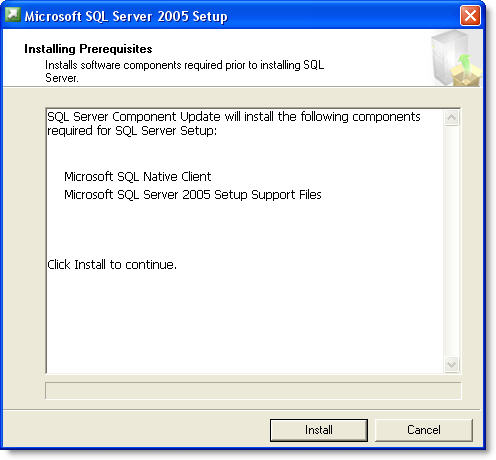The height and width of the screenshot is (460, 496).
Task: Select the SQL Server 2005 Setup Support Files line
Action: [x=193, y=195]
